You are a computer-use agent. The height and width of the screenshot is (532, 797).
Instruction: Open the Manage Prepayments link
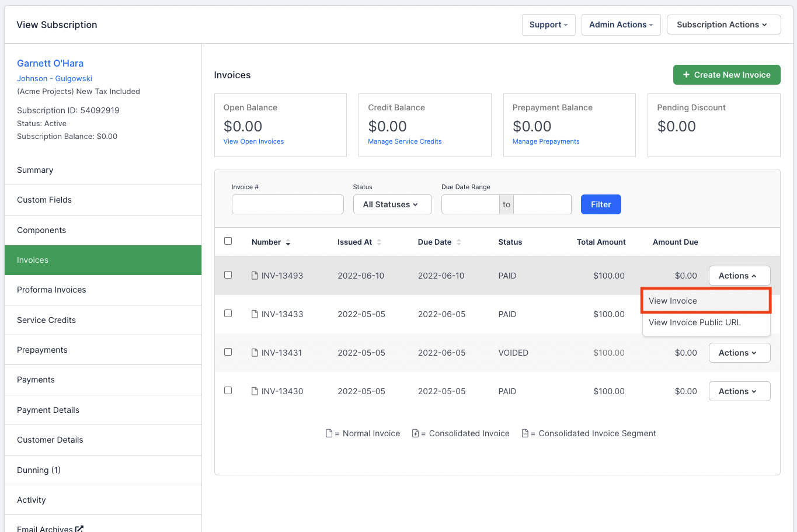tap(545, 141)
